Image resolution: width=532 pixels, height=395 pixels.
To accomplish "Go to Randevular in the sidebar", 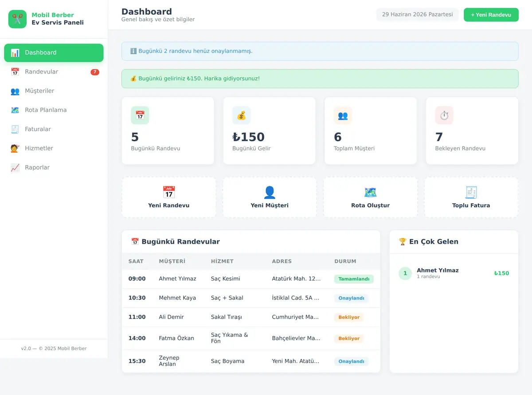I will [54, 72].
